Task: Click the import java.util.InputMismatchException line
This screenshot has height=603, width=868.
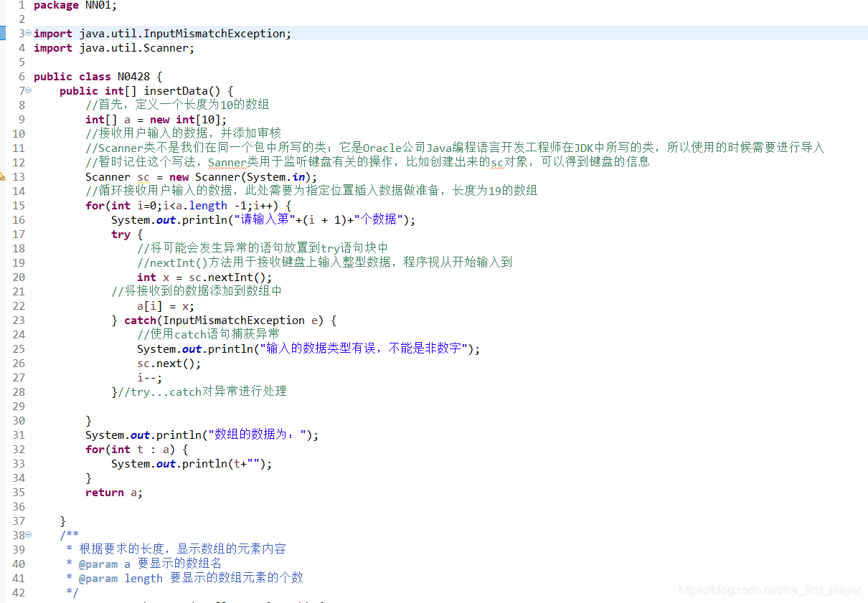Action: [x=163, y=34]
